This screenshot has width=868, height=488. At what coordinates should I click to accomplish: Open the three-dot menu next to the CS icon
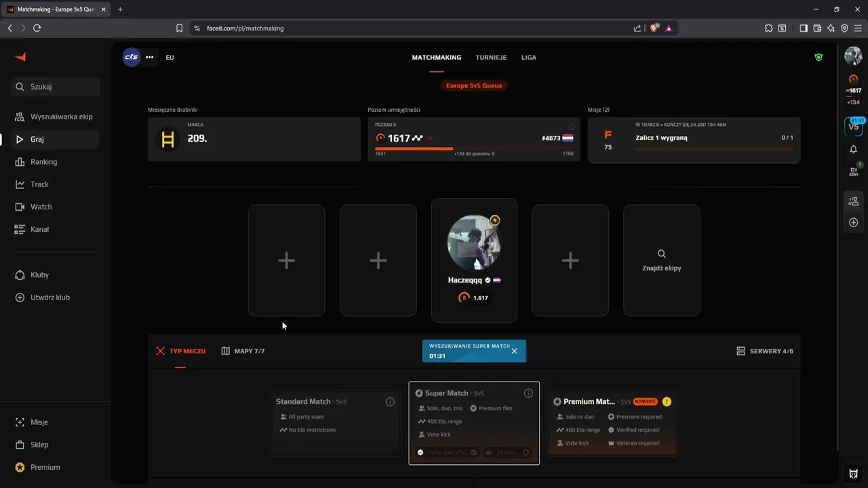click(150, 58)
